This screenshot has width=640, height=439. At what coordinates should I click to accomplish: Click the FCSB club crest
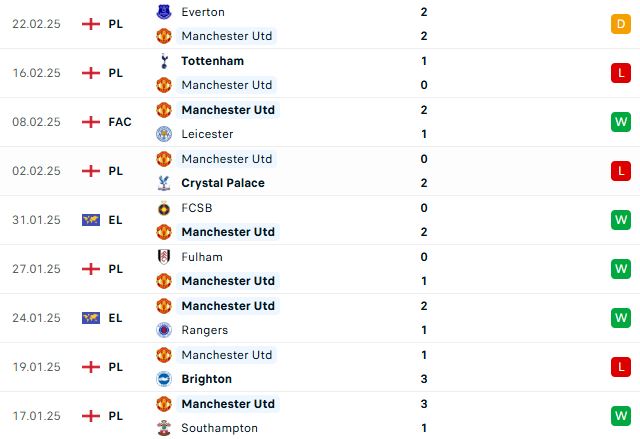tap(164, 208)
